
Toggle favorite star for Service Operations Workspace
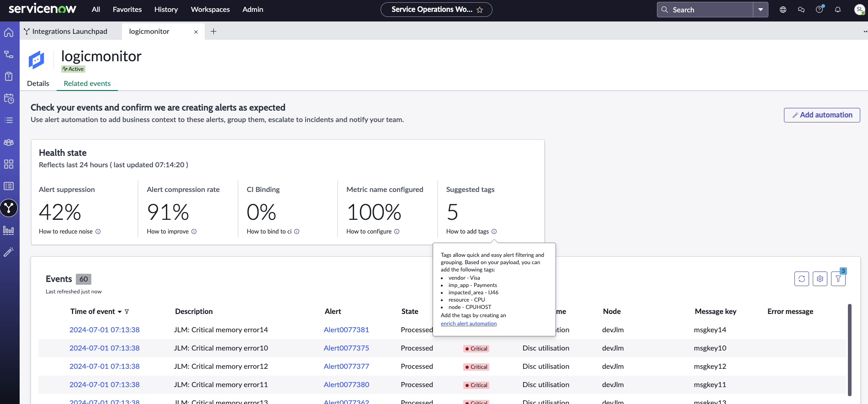pos(480,10)
